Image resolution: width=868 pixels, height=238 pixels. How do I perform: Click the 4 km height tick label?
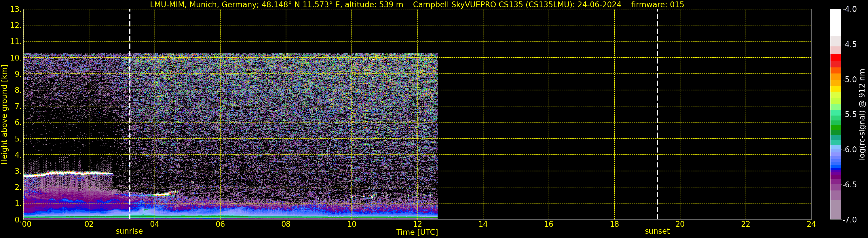tap(18, 155)
